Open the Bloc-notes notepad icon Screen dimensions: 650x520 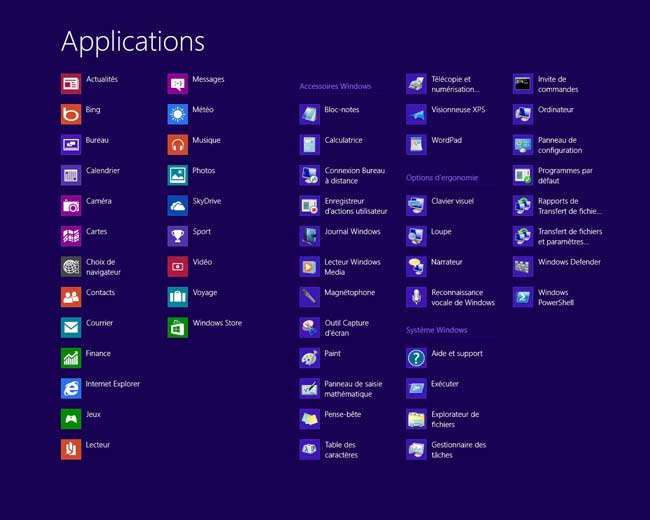(310, 114)
